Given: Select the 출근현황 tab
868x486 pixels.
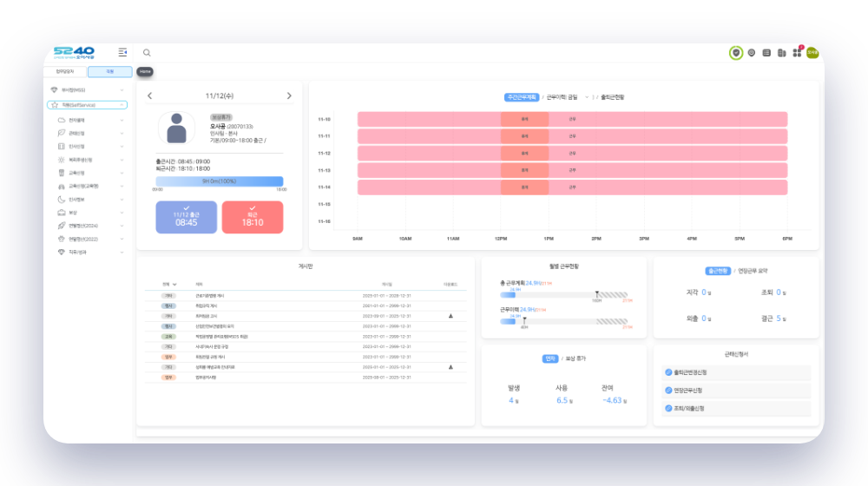Looking at the screenshot, I should [x=718, y=271].
